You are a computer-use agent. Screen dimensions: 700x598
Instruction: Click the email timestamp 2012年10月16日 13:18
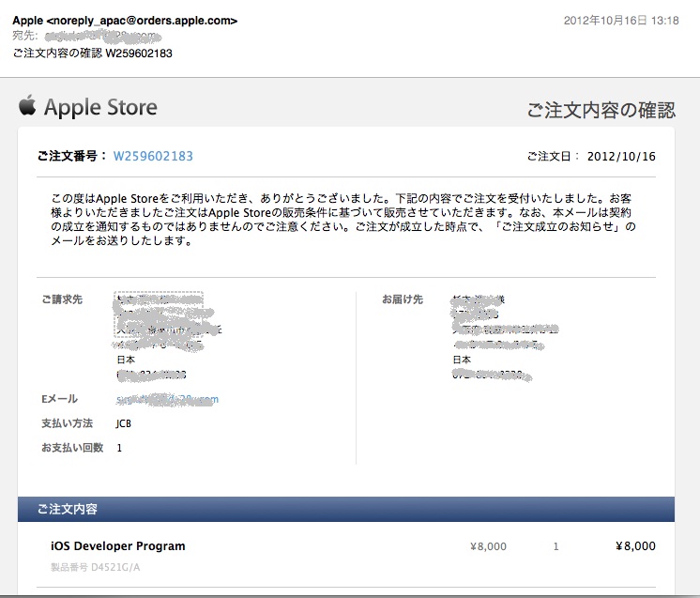[x=620, y=21]
